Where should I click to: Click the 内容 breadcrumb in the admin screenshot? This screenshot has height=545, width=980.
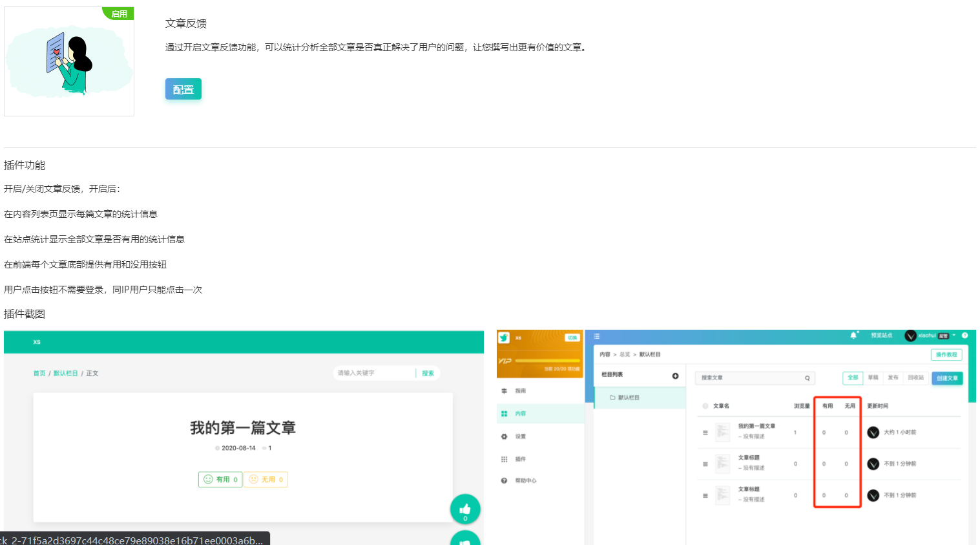click(x=605, y=354)
